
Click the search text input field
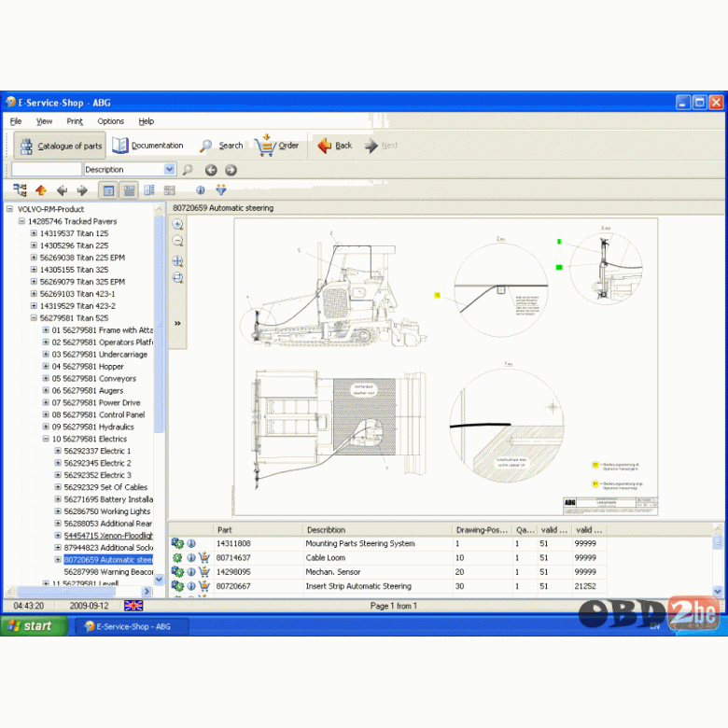point(47,169)
